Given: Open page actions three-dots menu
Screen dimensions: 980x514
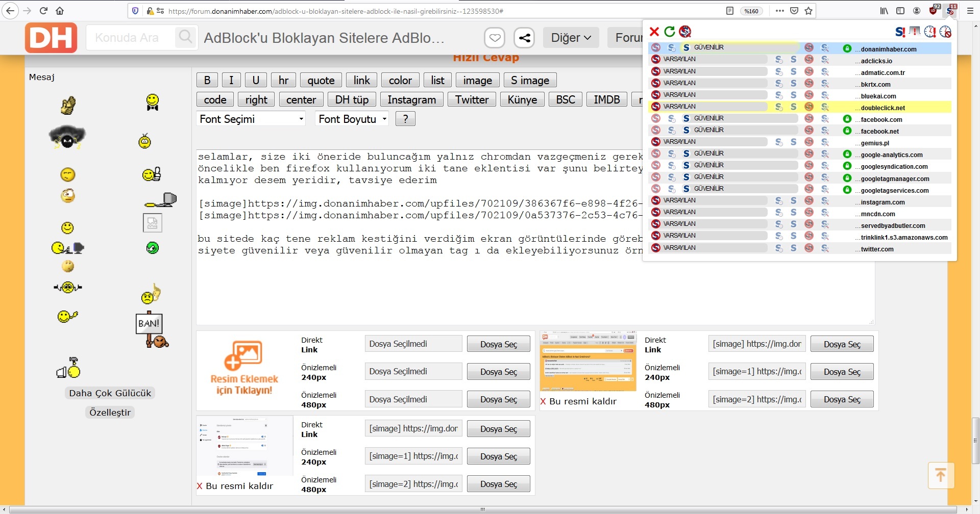Looking at the screenshot, I should click(x=779, y=11).
